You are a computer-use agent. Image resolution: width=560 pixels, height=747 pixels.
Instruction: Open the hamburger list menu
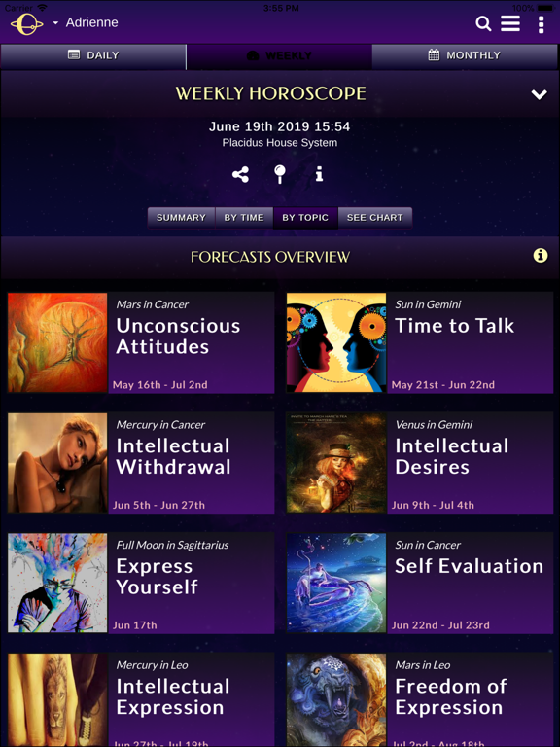pyautogui.click(x=510, y=23)
